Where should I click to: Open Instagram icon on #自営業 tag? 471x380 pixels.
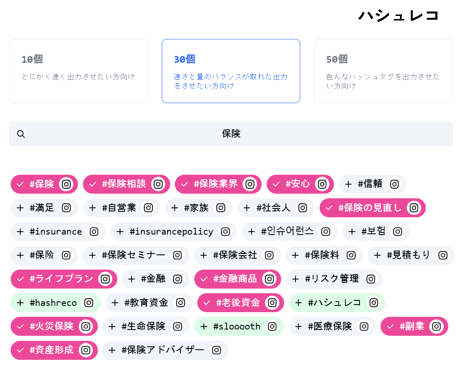pyautogui.click(x=148, y=208)
